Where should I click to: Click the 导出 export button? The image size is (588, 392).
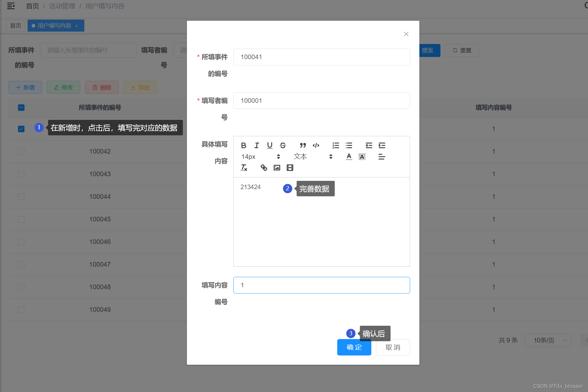pos(140,88)
